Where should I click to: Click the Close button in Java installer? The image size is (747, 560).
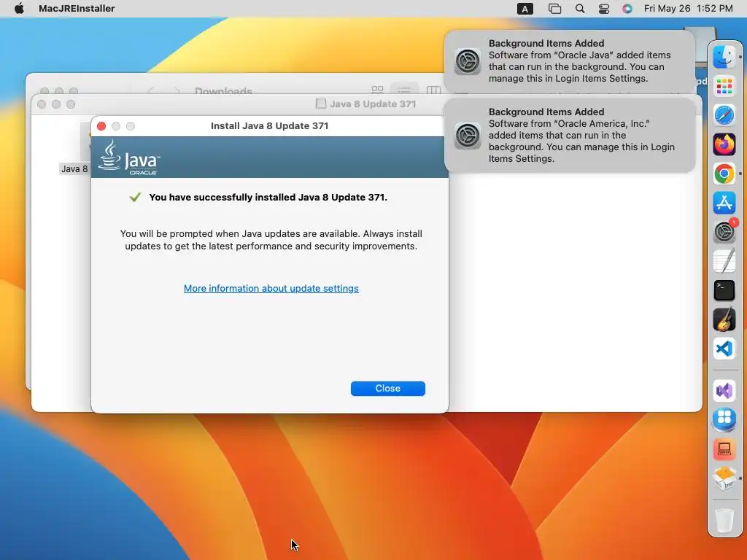(388, 388)
